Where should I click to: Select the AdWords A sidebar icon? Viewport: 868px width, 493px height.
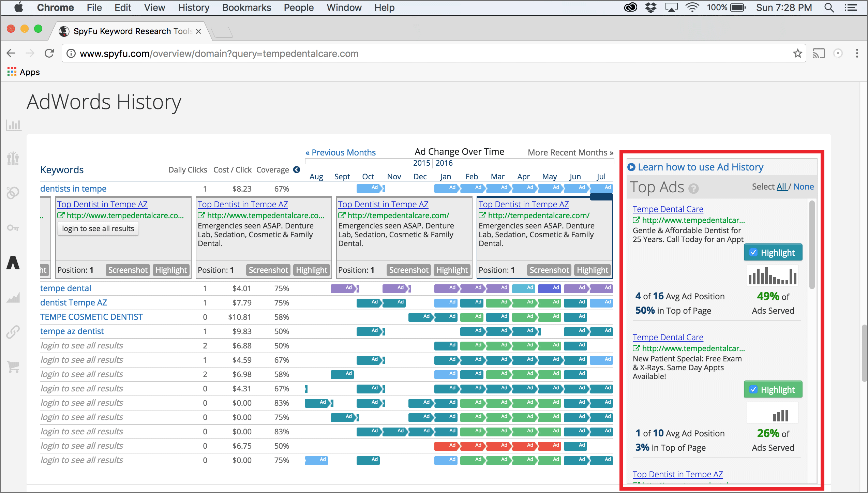point(13,263)
